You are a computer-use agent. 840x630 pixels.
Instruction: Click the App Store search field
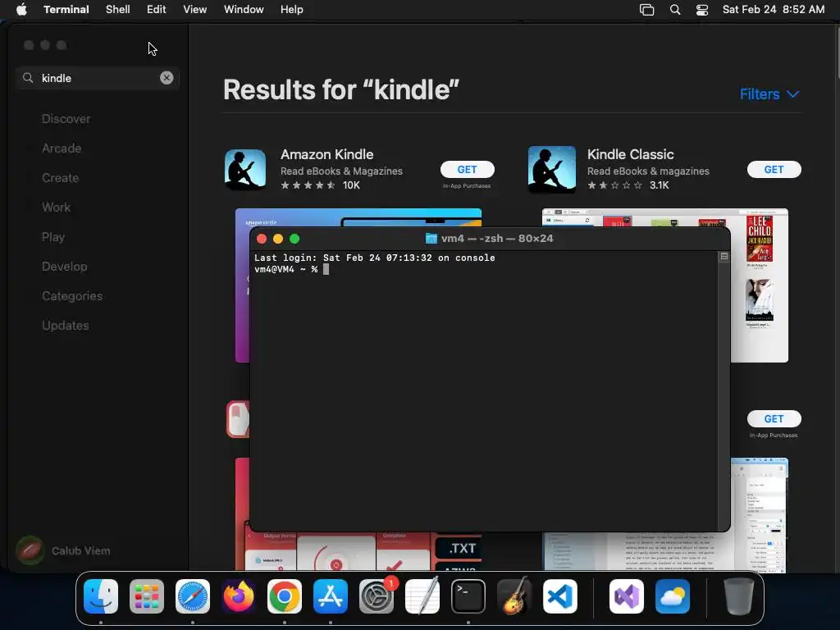coord(98,78)
